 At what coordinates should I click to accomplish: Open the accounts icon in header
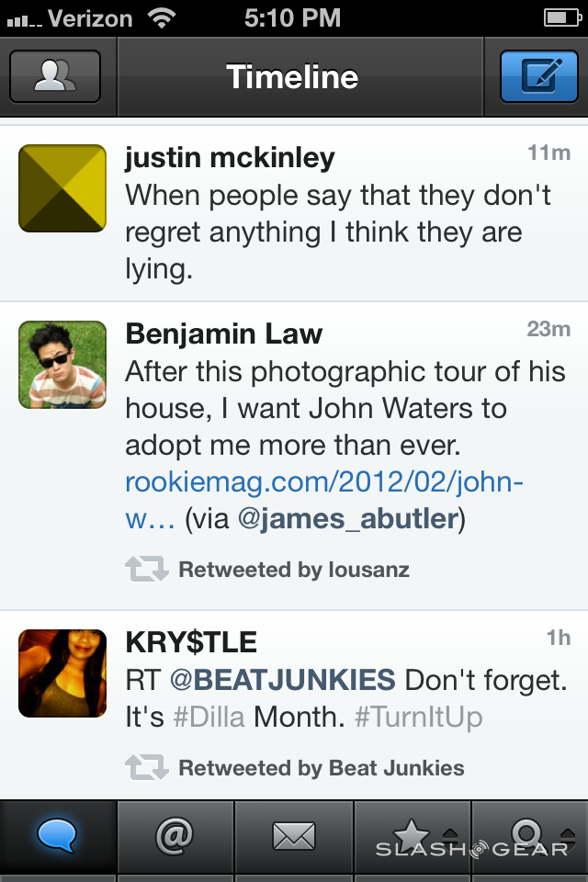click(54, 75)
